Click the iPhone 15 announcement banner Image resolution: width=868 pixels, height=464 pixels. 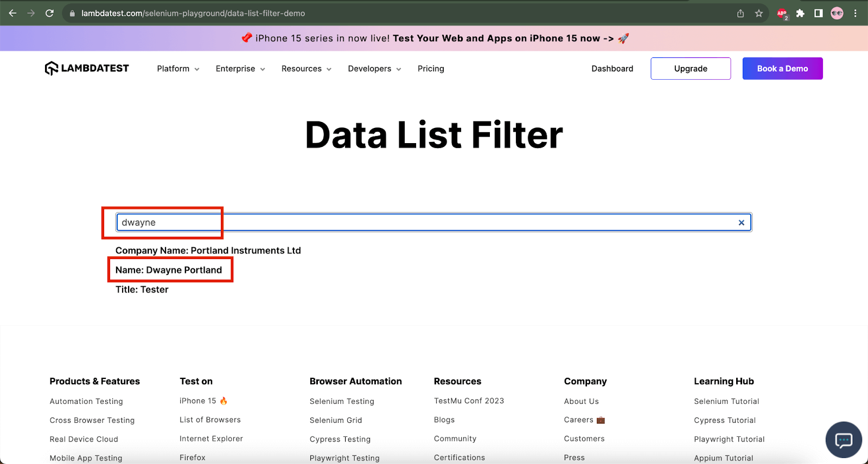point(434,38)
